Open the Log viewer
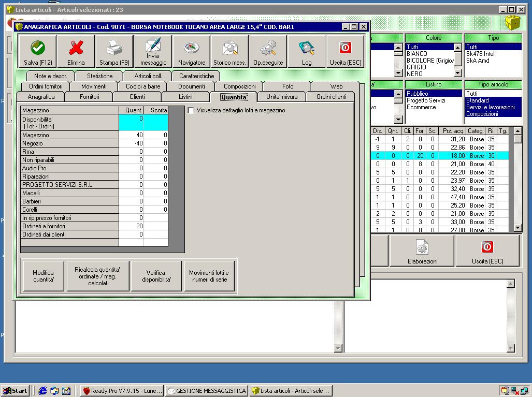This screenshot has width=532, height=397. 306,52
